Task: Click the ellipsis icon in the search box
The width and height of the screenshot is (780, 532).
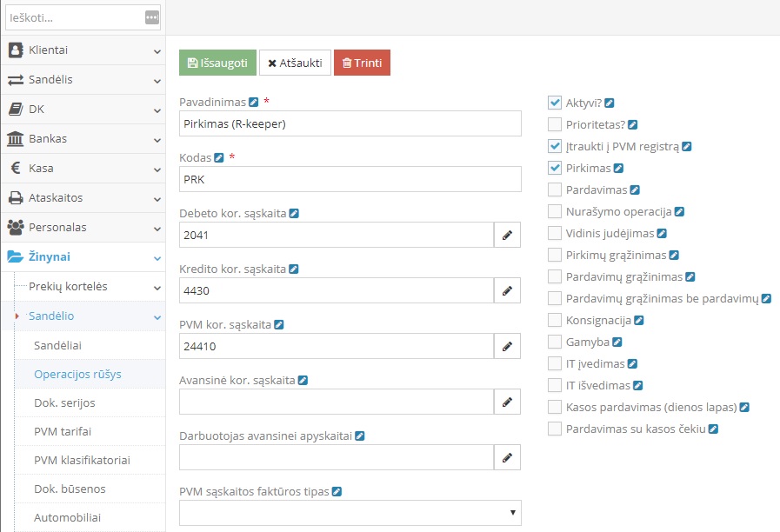Action: [x=152, y=17]
